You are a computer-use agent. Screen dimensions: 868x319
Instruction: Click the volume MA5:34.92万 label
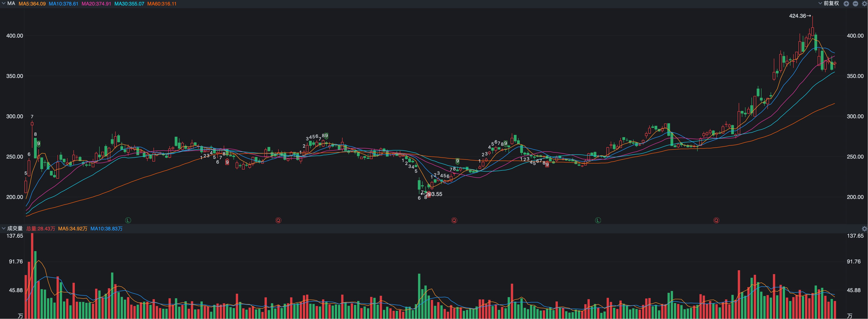[73, 229]
